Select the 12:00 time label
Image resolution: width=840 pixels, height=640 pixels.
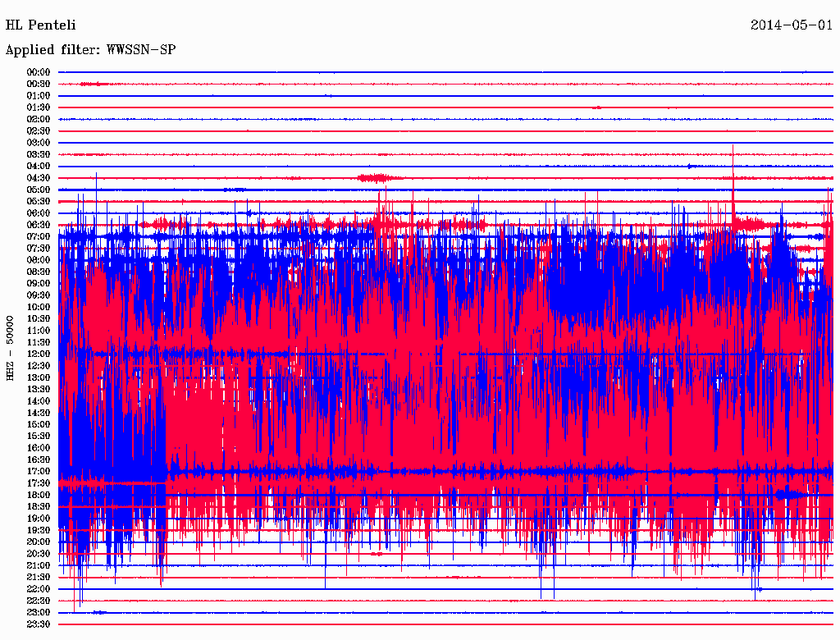pyautogui.click(x=39, y=354)
